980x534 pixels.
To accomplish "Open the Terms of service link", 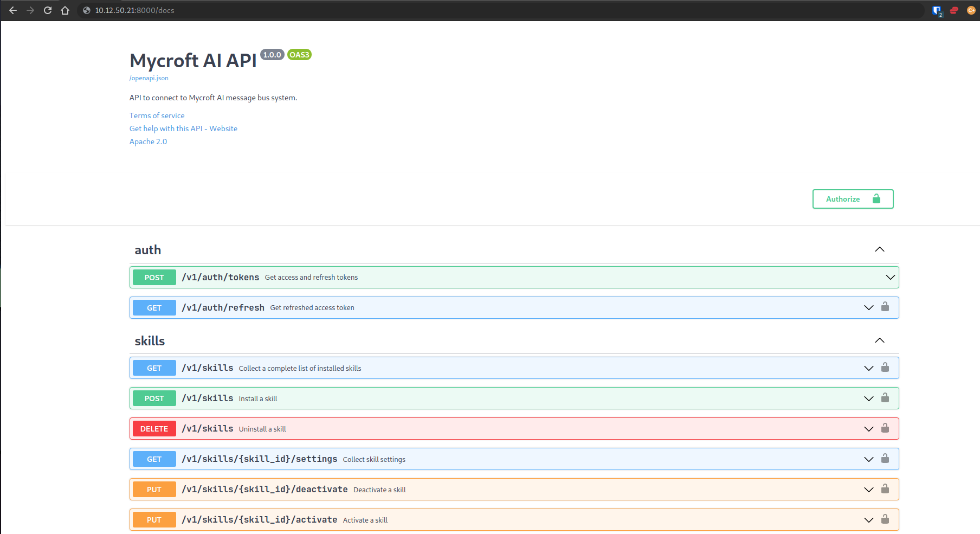I will (157, 115).
